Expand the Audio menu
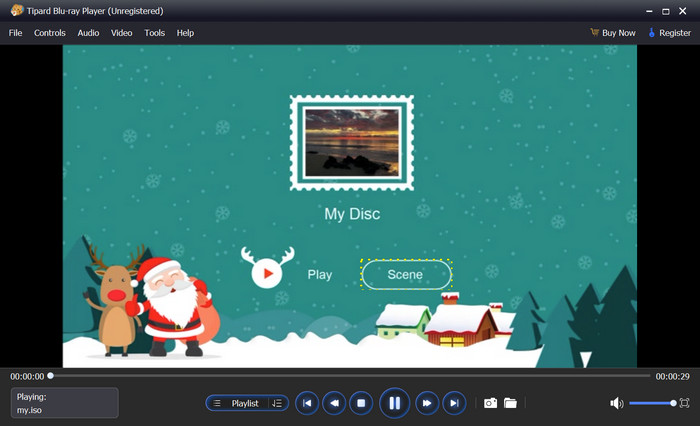The width and height of the screenshot is (700, 426). coord(88,33)
